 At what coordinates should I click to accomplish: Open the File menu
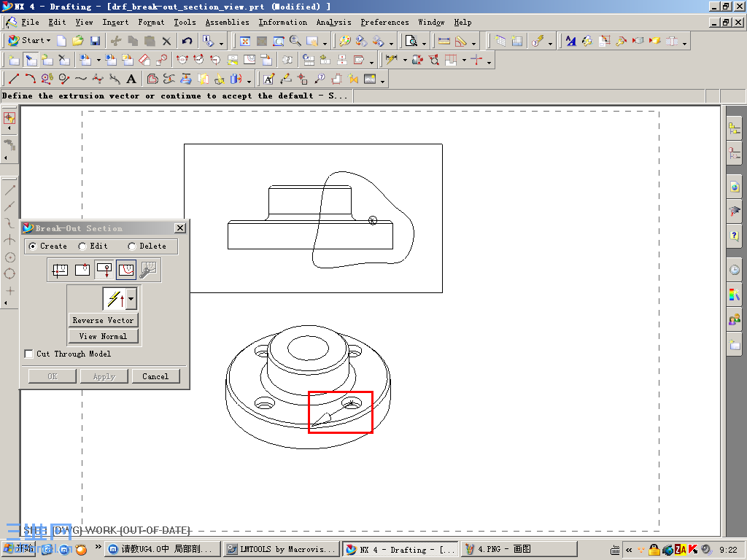click(30, 23)
